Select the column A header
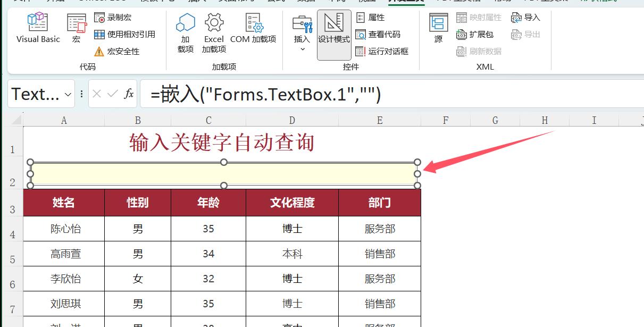This screenshot has height=327, width=644. 64,120
